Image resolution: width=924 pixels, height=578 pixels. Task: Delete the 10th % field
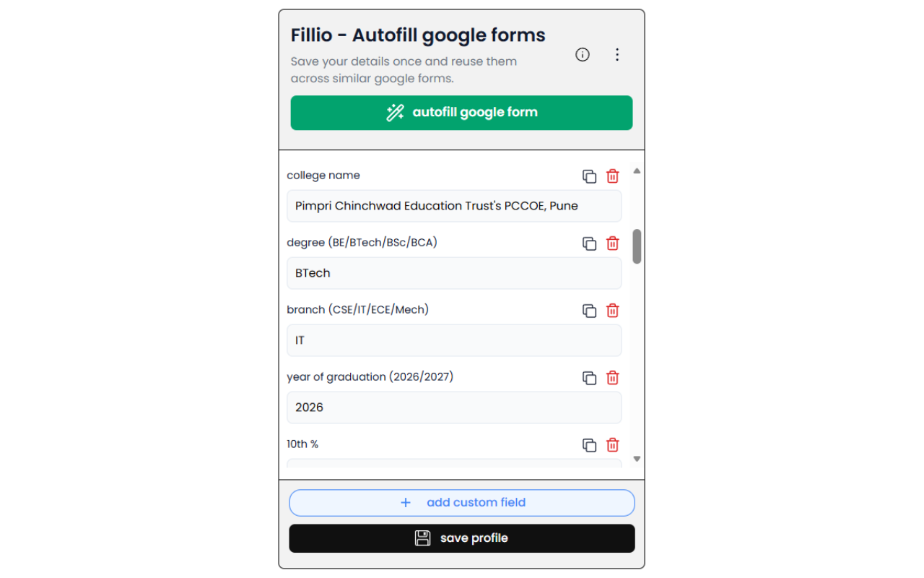click(613, 445)
